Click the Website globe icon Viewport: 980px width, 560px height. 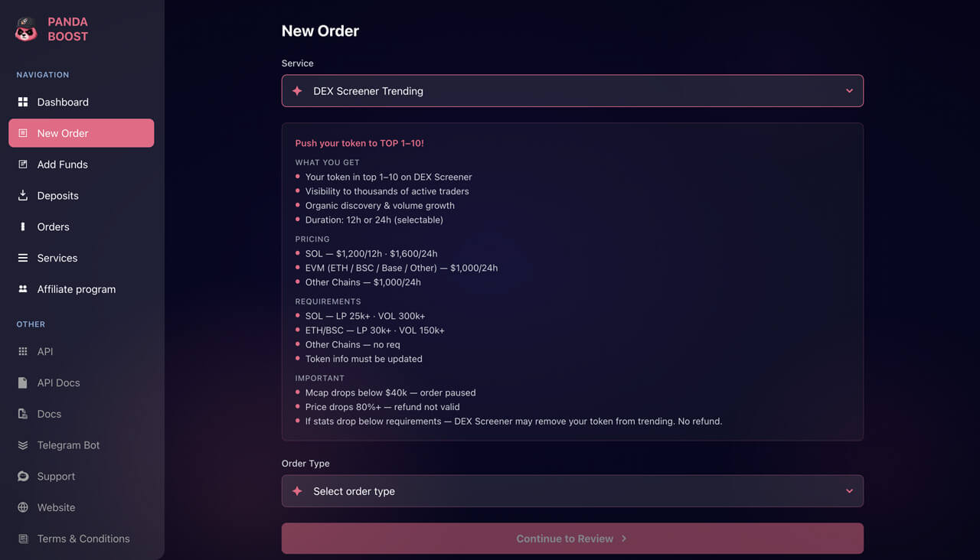point(23,507)
